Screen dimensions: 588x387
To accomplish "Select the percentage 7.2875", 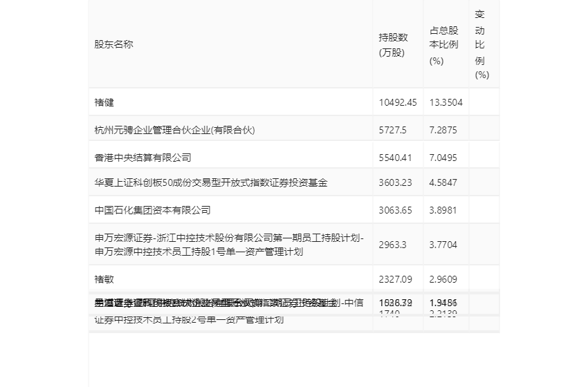I will click(x=443, y=130).
